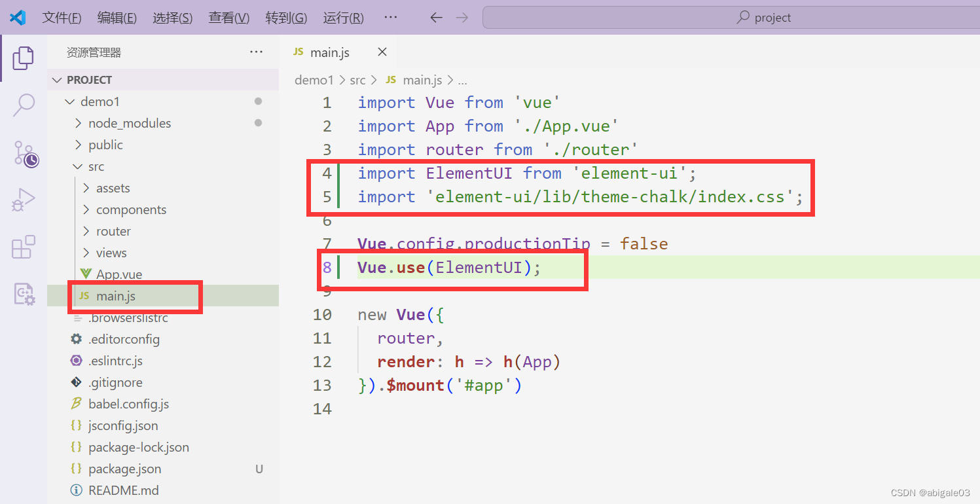This screenshot has height=504, width=980.
Task: Click line number 10 in the gutter
Action: click(x=322, y=315)
